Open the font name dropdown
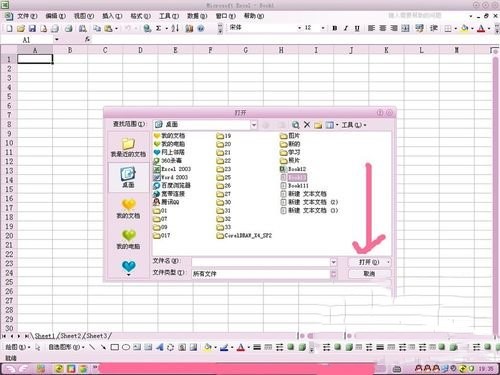Image resolution: width=500 pixels, height=375 pixels. (x=299, y=28)
